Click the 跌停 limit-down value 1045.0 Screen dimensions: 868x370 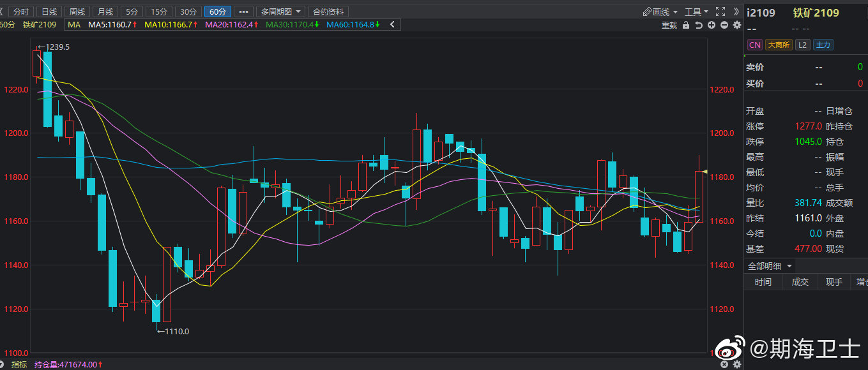[x=809, y=142]
